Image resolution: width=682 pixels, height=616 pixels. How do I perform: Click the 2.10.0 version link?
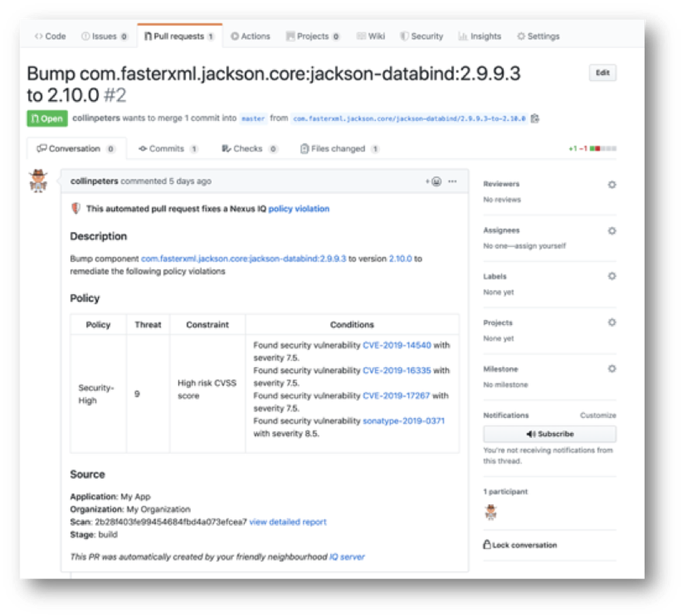click(x=400, y=259)
